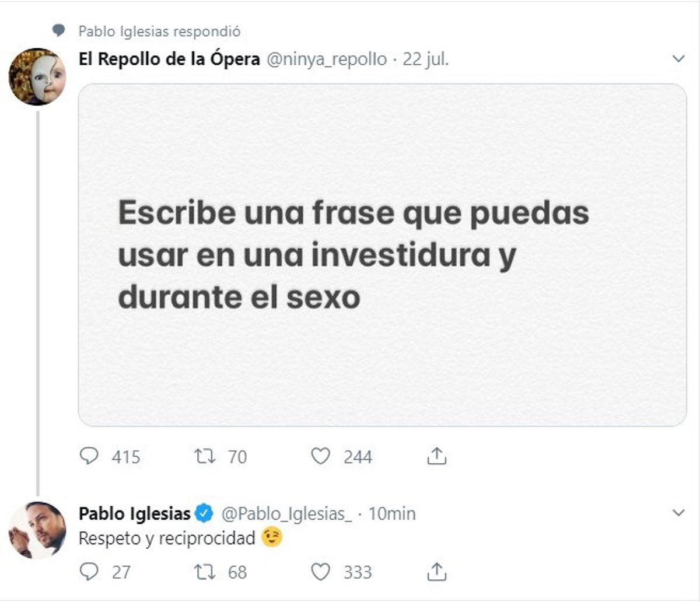
Task: Like Pablo Iglesias' reply tweet
Action: [x=320, y=572]
